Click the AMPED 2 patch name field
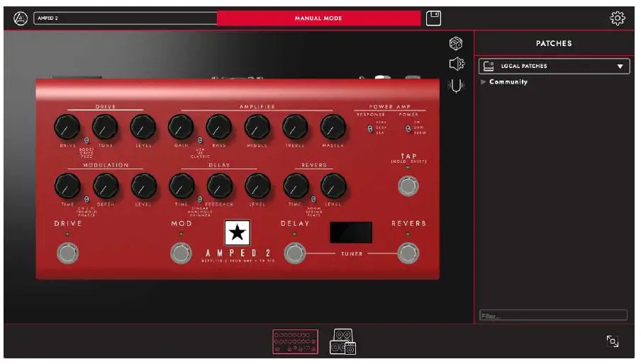 point(126,18)
